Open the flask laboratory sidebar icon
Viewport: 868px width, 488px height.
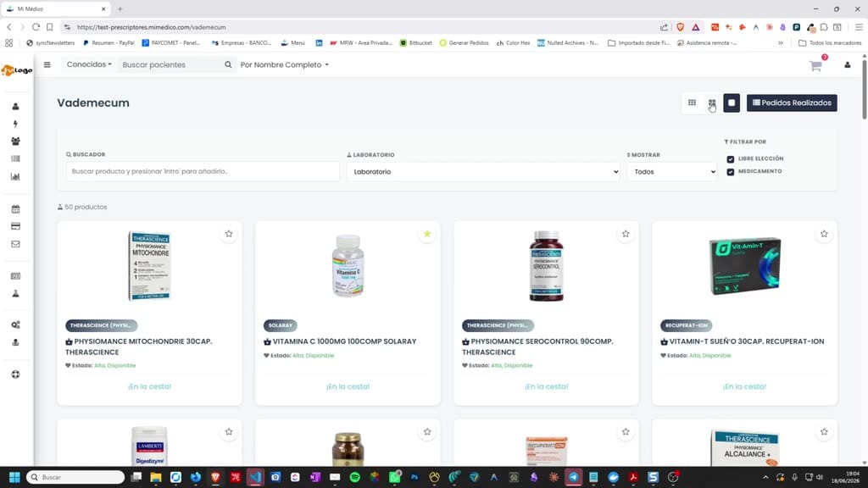[x=15, y=294]
